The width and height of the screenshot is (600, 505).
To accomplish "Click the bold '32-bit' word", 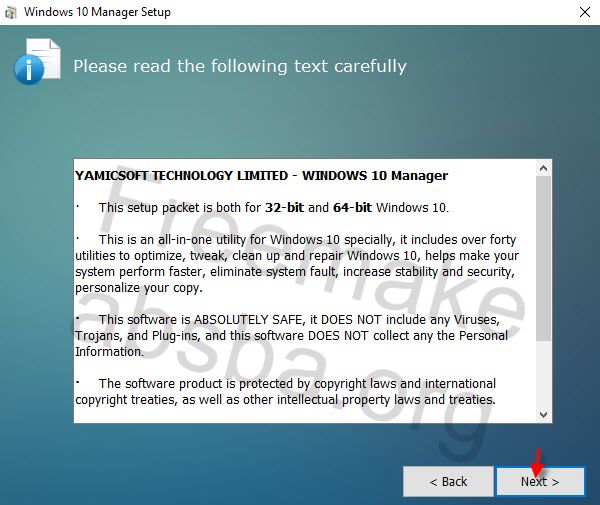I will [284, 207].
